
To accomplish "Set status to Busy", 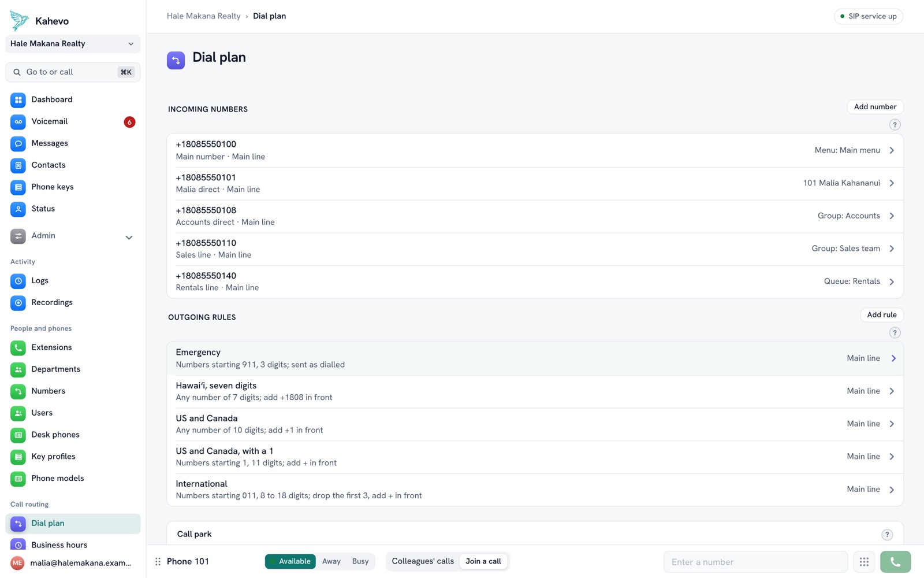I will (x=360, y=561).
